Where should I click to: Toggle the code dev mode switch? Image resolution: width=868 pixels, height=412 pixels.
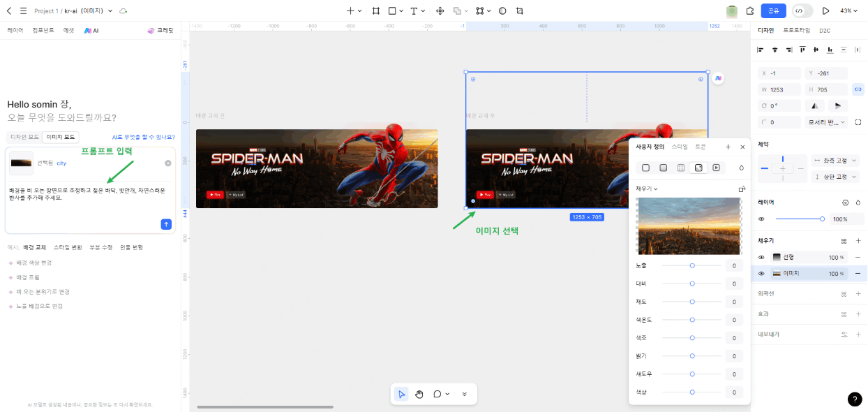click(802, 11)
